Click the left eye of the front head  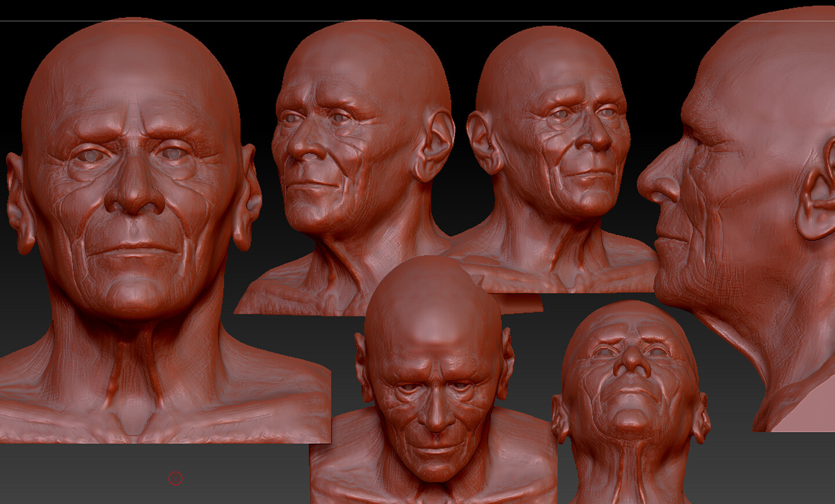click(90, 157)
